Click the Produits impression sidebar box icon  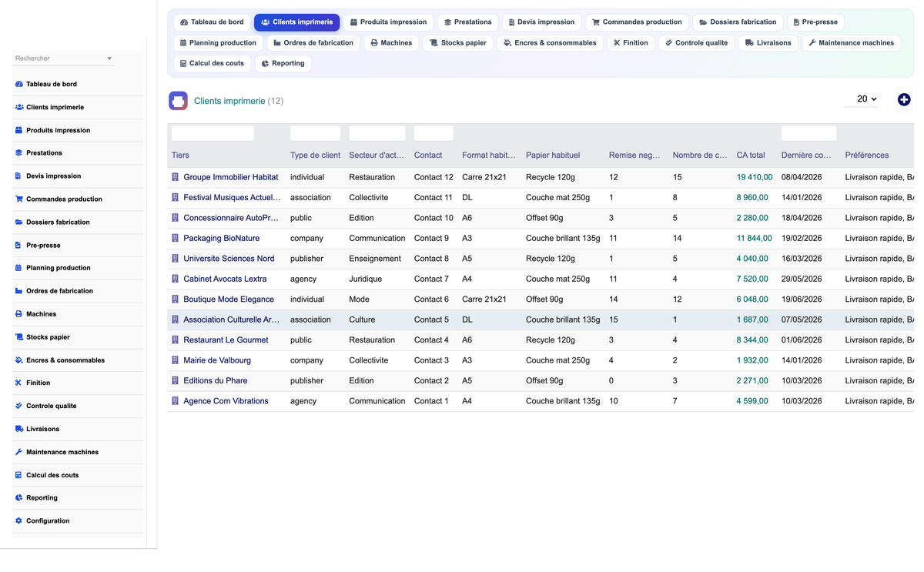click(x=19, y=130)
